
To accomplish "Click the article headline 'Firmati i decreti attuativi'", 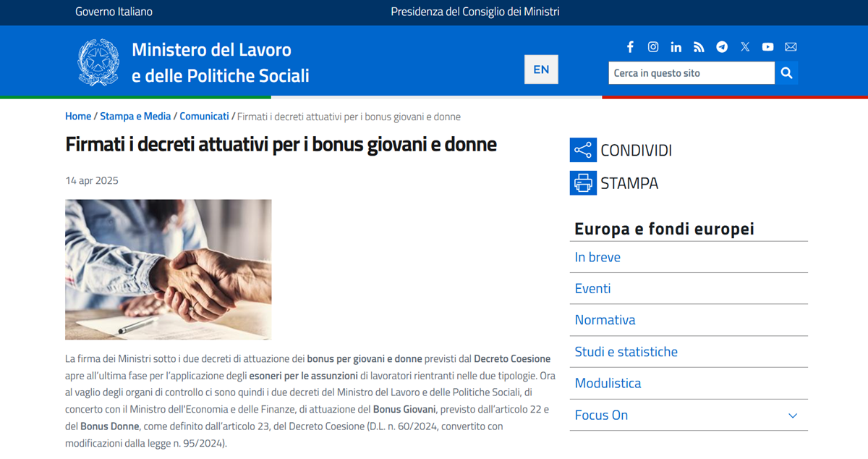I will (281, 144).
